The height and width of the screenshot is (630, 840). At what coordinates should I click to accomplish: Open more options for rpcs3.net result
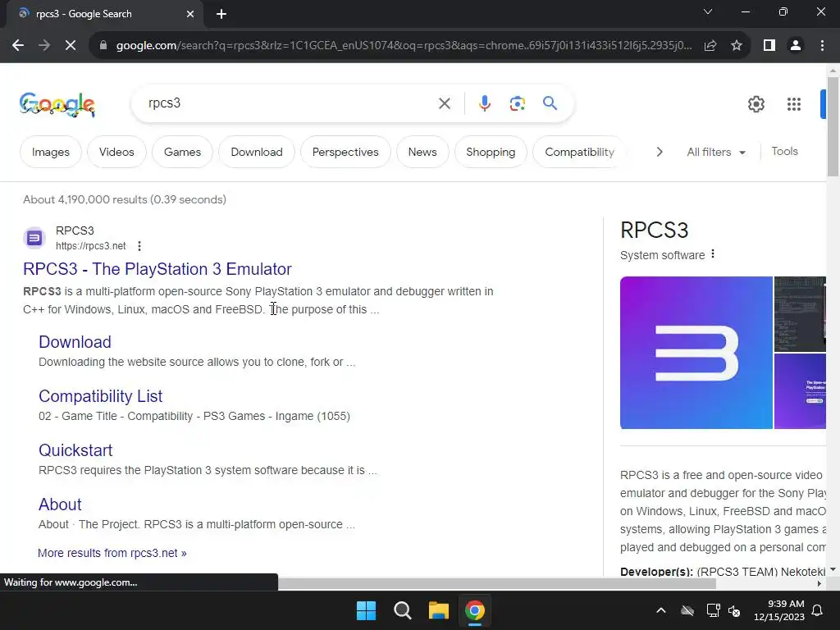(139, 246)
